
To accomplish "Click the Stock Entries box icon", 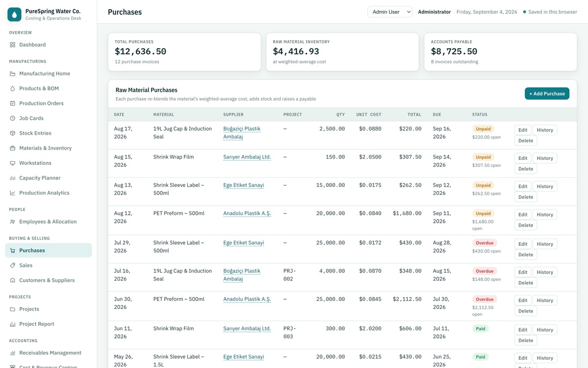I will point(13,133).
